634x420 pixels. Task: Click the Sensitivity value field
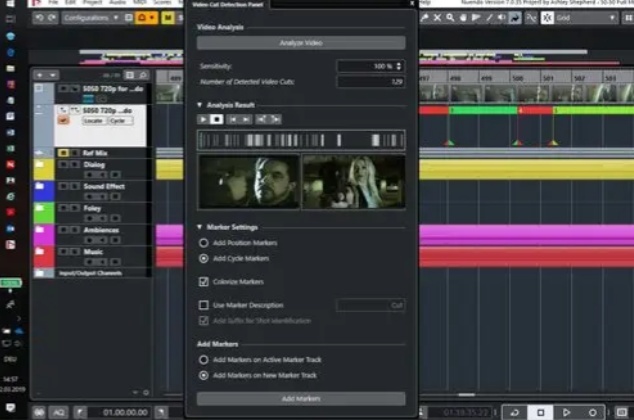[x=369, y=66]
